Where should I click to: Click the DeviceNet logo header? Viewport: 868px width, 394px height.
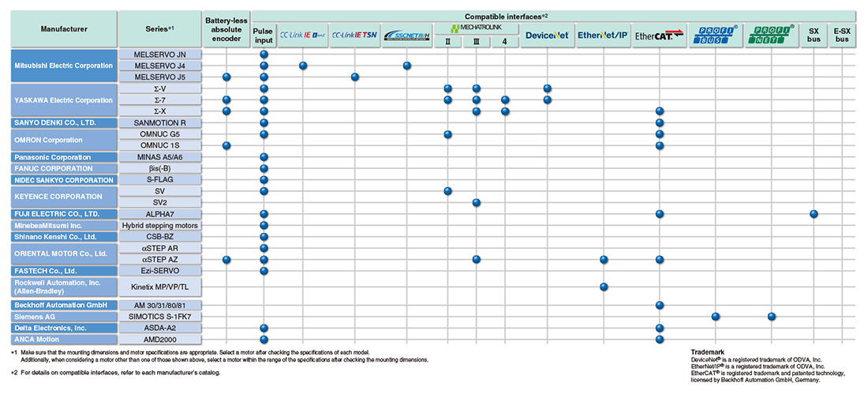click(x=547, y=36)
